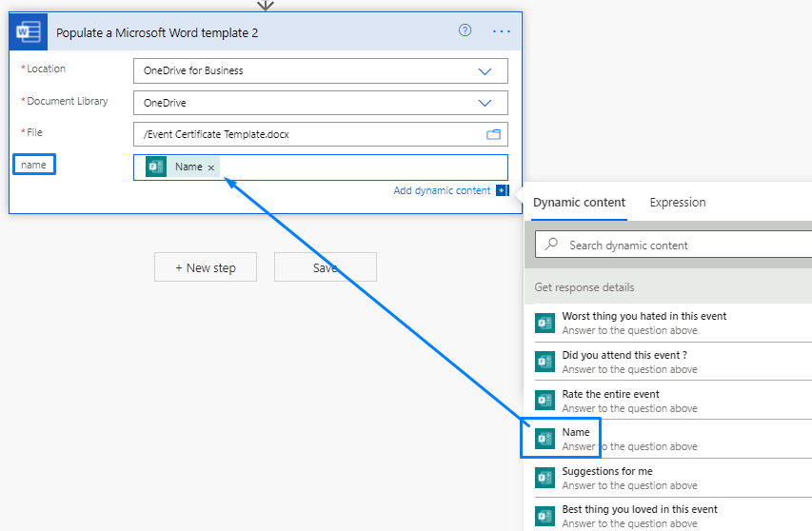Image resolution: width=812 pixels, height=531 pixels.
Task: Click the File path input field
Action: (321, 134)
